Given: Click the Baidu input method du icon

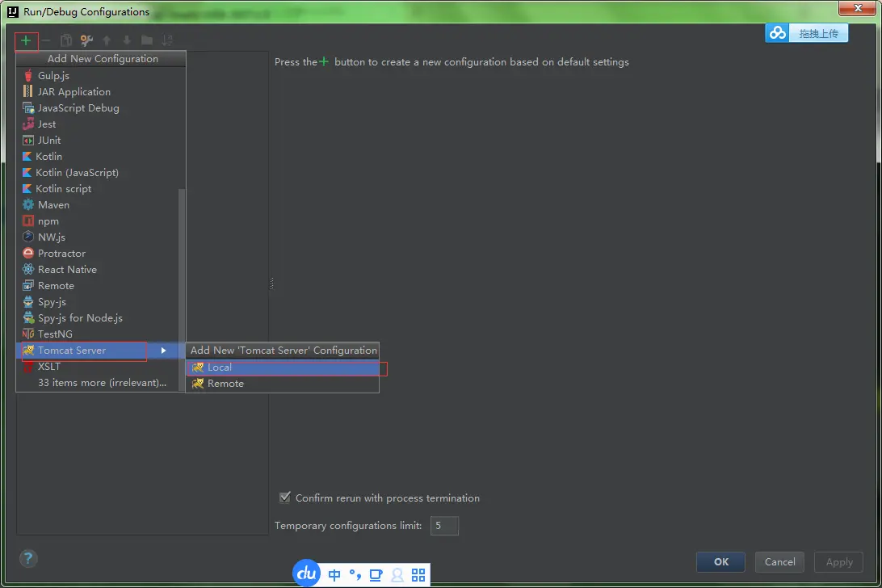Looking at the screenshot, I should (306, 573).
